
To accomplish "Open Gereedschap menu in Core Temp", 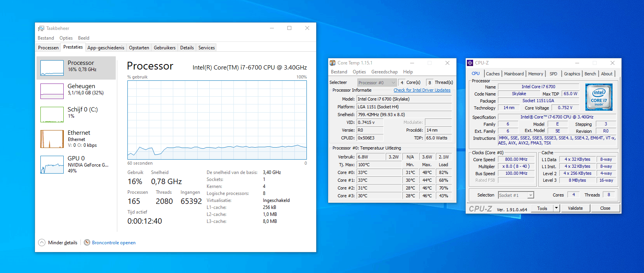I will click(385, 72).
